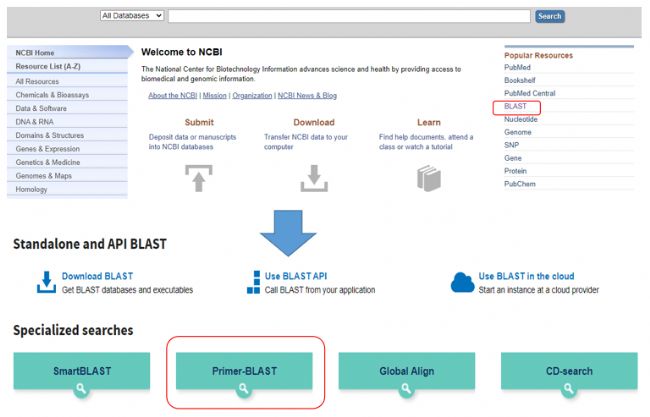The height and width of the screenshot is (417, 650).
Task: Click magnifier icon under CD-search
Action: 569,389
